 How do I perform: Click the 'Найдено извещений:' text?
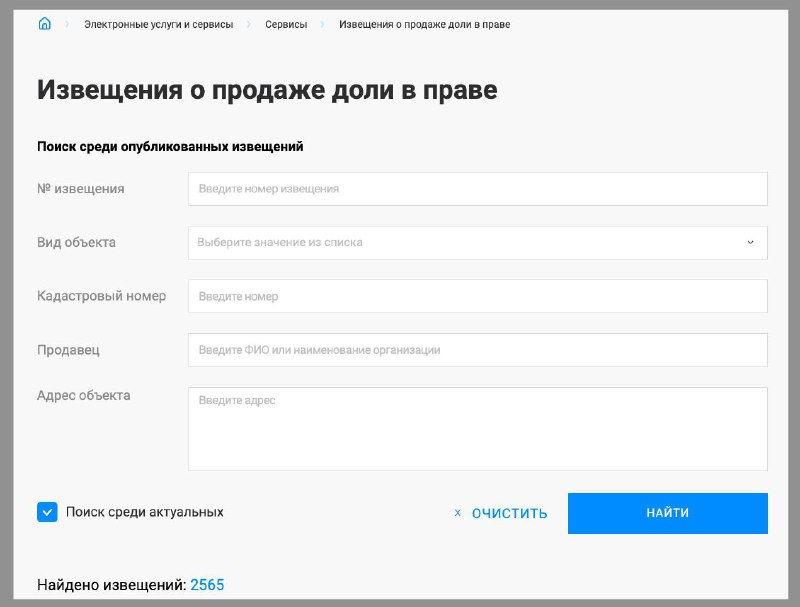click(x=112, y=585)
